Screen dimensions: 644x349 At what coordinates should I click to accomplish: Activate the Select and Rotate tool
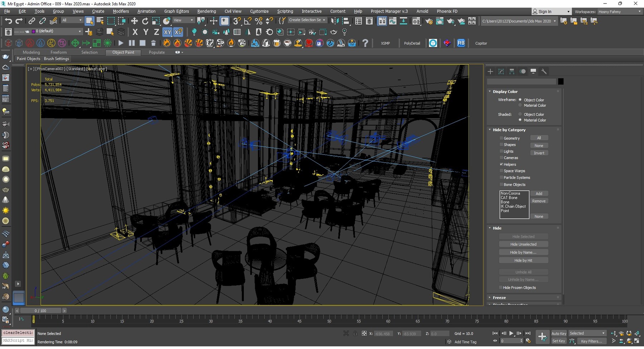coord(145,21)
